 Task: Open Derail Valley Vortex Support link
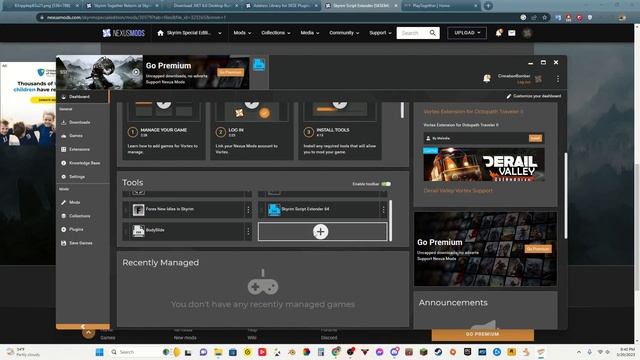[x=458, y=191]
